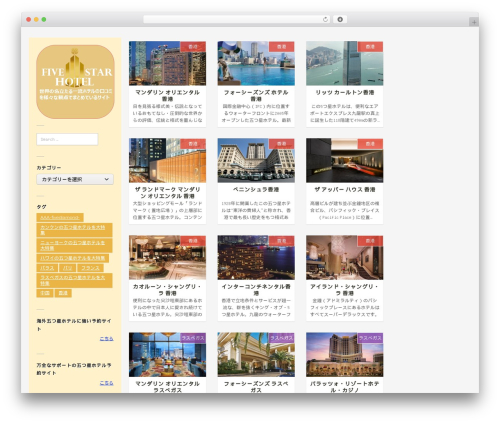Click the ペニンシュラ香港 description text
Image resolution: width=500 pixels, height=423 pixels.
[256, 210]
